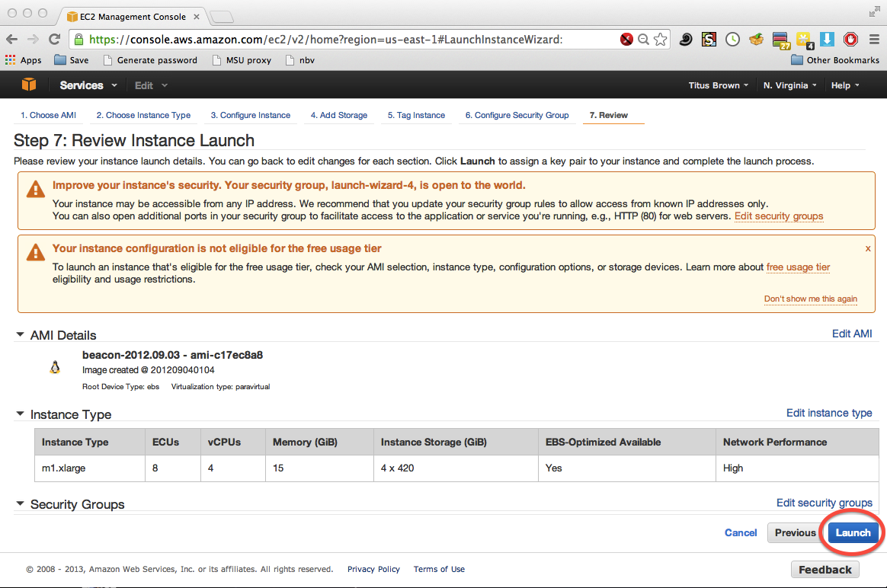Screen dimensions: 887x588
Task: Collapse the Instance Type section
Action: click(x=20, y=414)
